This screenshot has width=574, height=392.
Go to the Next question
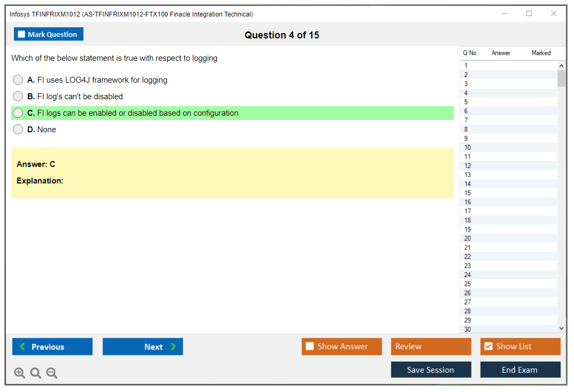143,347
